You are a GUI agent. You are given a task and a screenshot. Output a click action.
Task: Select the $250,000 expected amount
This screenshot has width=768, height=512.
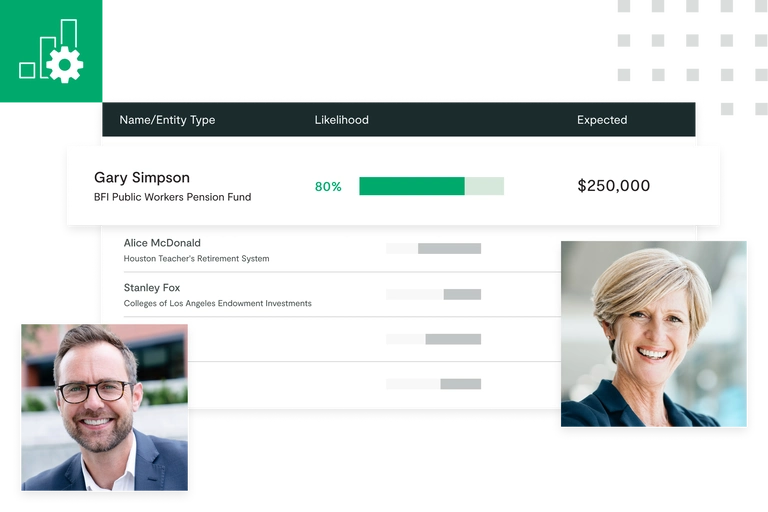coord(614,186)
